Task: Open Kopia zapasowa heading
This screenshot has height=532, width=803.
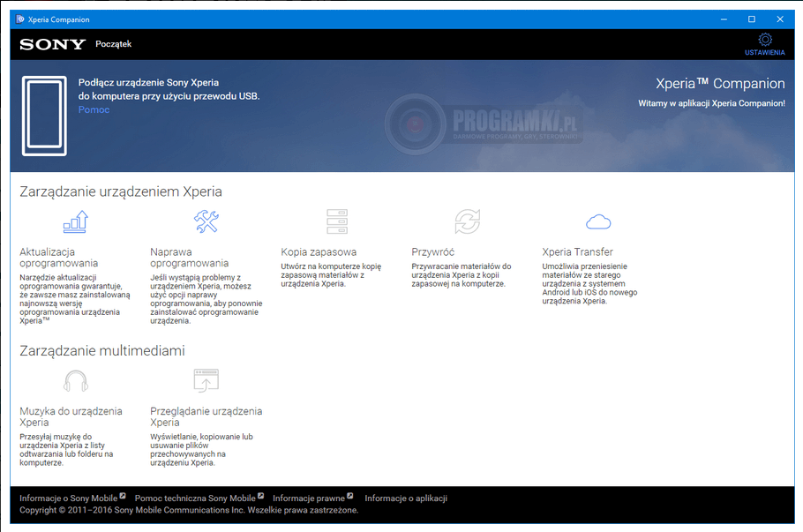Action: [319, 252]
